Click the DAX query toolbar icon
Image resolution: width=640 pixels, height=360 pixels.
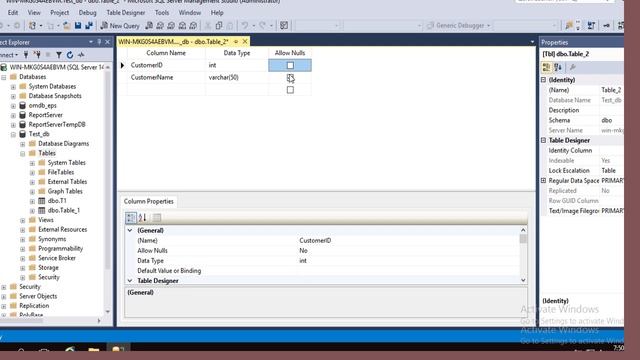193,26
